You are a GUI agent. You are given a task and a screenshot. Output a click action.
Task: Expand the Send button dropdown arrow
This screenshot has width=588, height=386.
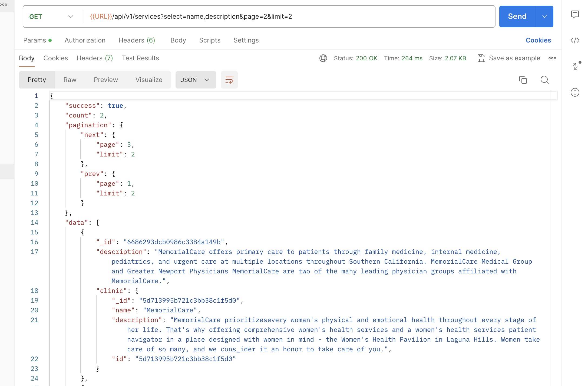tap(544, 17)
